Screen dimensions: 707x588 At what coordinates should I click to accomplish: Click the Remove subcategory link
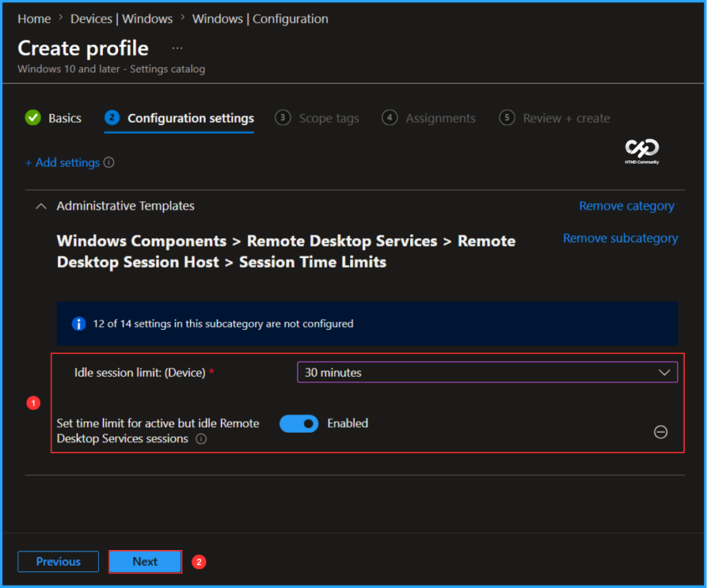[620, 238]
